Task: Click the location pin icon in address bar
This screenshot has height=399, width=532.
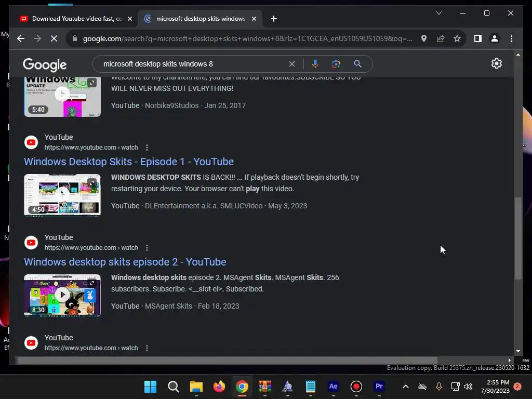Action: (424, 38)
